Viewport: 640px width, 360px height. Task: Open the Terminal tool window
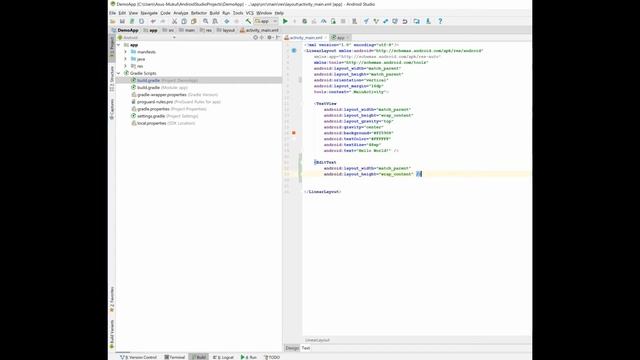tap(175, 357)
